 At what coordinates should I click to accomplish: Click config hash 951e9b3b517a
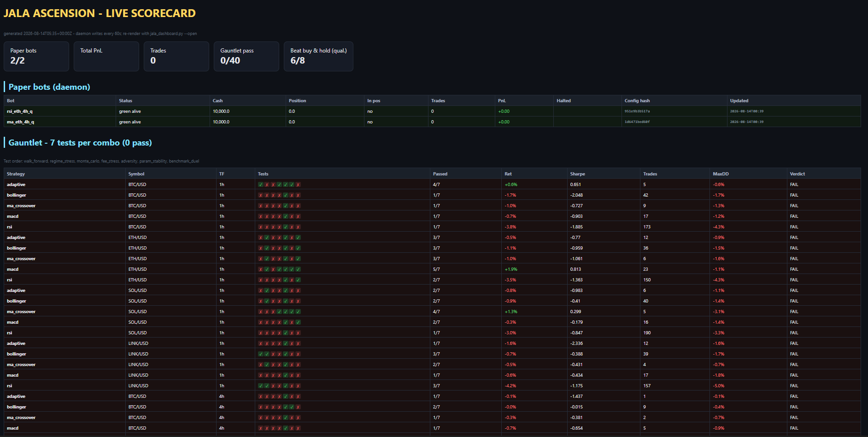(637, 111)
